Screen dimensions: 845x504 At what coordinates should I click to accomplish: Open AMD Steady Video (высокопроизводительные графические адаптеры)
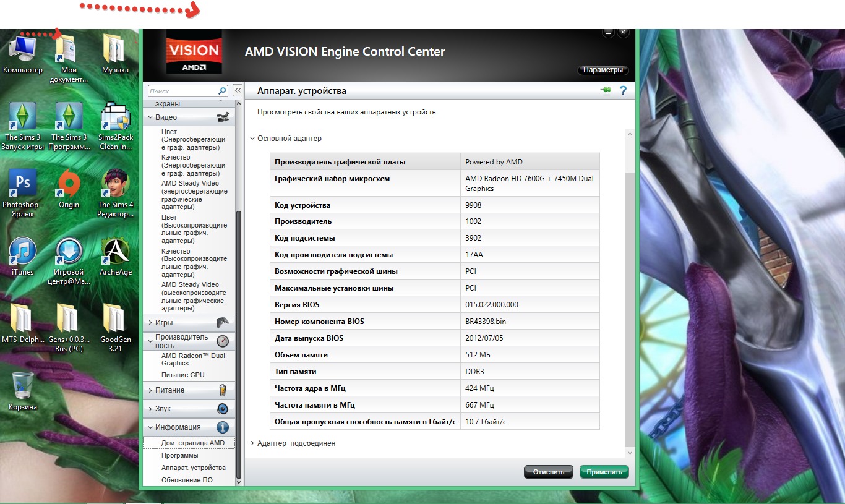click(194, 296)
